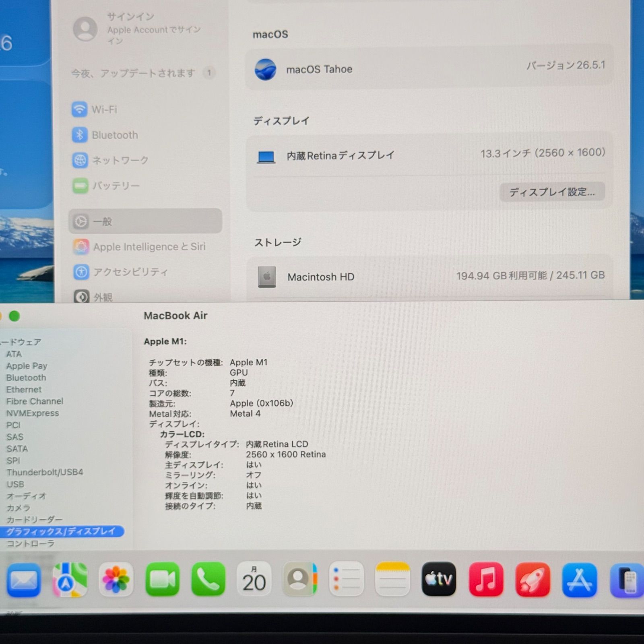The height and width of the screenshot is (644, 644).
Task: Select ATA in System Information sidebar
Action: click(14, 354)
